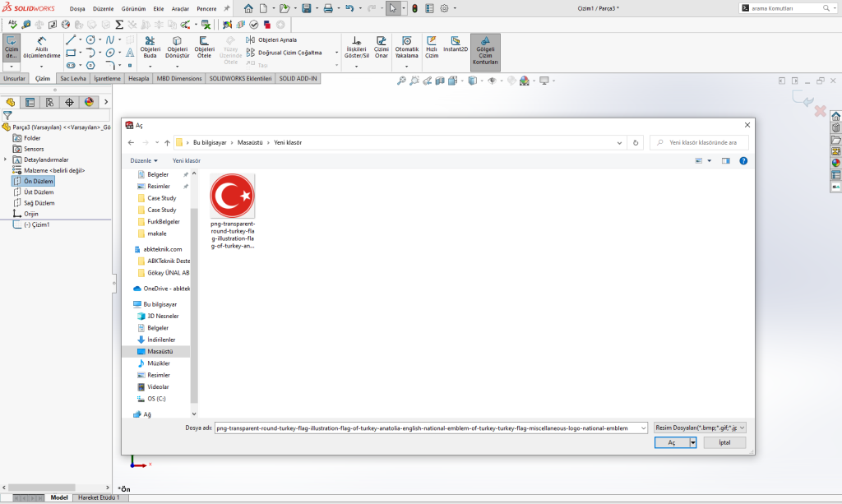
Task: Switch to the Sac Levha tab
Action: point(73,79)
